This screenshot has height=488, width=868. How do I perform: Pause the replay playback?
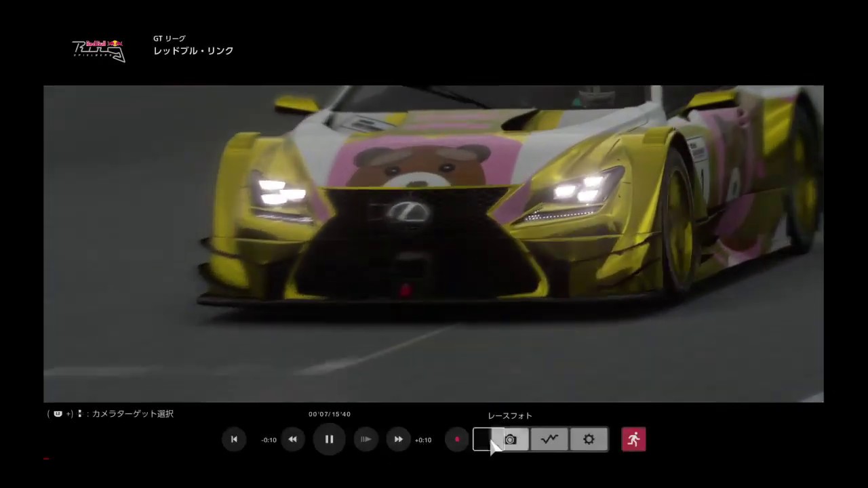[x=329, y=439]
